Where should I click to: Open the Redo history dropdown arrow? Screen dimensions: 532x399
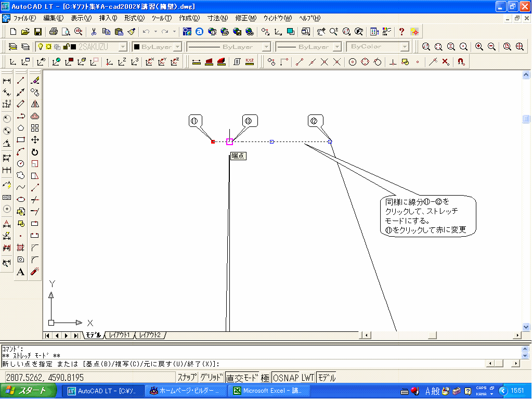tap(174, 32)
